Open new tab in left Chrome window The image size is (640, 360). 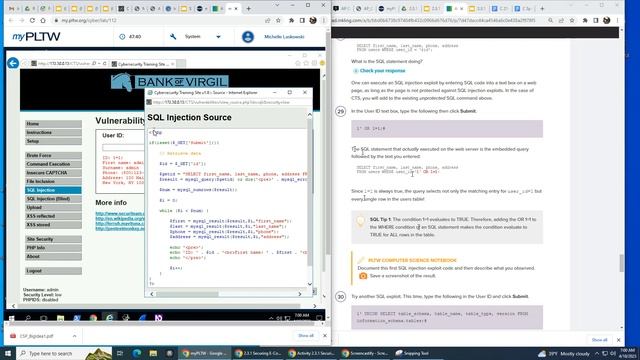click(x=248, y=8)
